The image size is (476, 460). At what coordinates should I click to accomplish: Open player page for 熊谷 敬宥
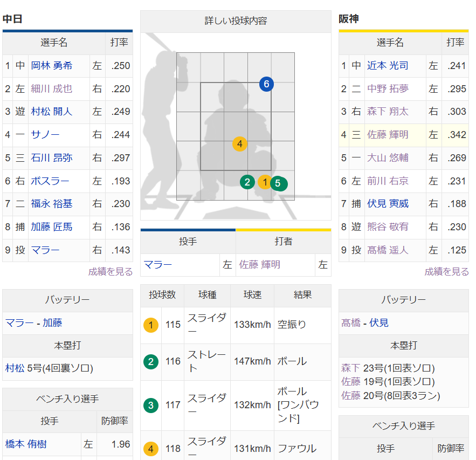(388, 227)
